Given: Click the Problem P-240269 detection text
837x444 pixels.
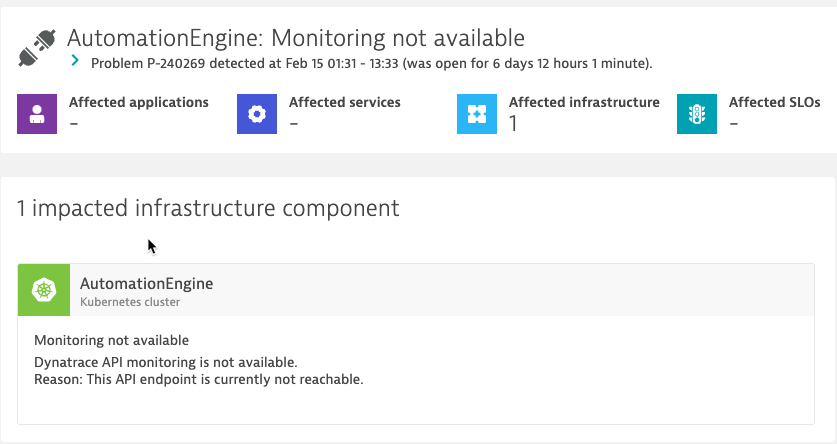Looking at the screenshot, I should coord(372,64).
